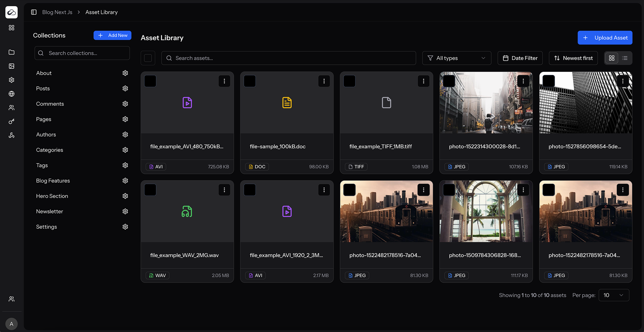Open the Newest first sort dropdown
644x332 pixels.
click(573, 58)
